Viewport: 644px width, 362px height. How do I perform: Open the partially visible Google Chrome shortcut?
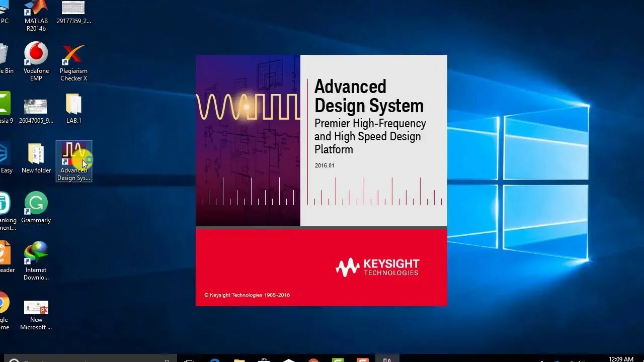[4, 310]
